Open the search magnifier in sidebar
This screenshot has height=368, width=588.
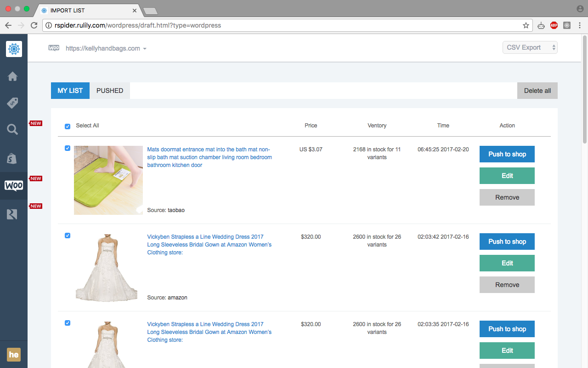(x=12, y=130)
